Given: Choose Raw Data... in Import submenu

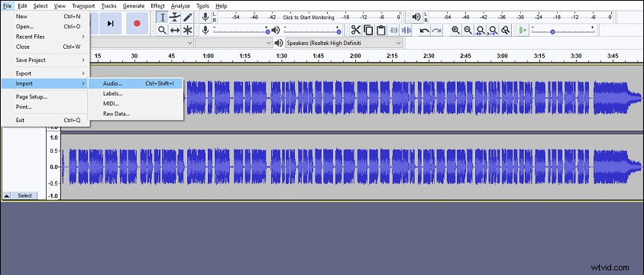Looking at the screenshot, I should 136,114.
